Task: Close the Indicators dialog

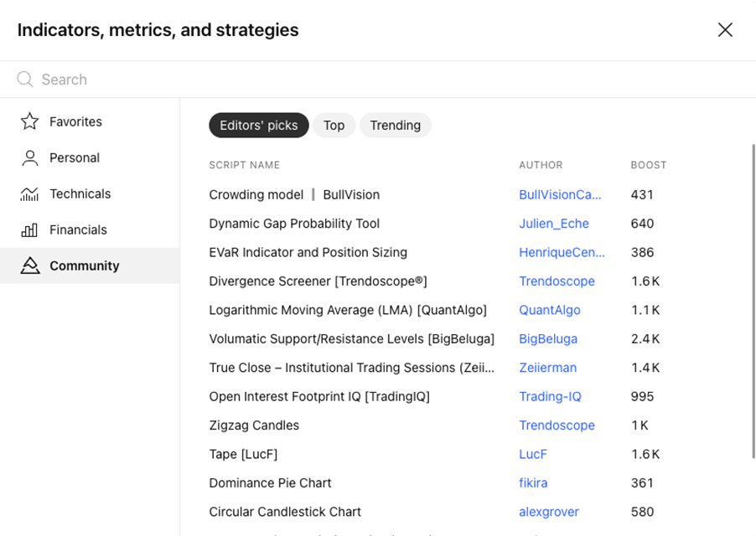Action: [x=725, y=30]
